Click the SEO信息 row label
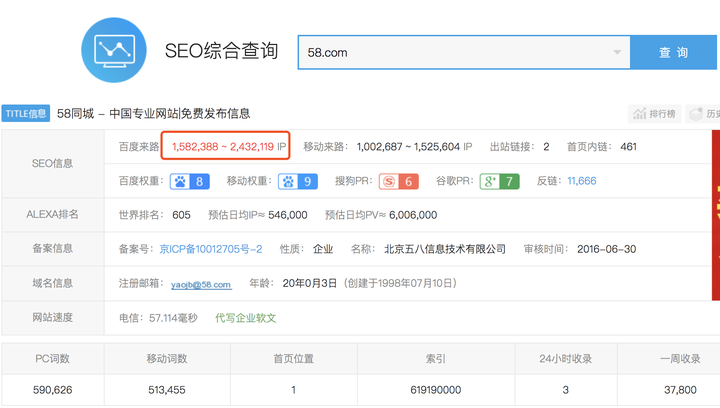 point(52,163)
